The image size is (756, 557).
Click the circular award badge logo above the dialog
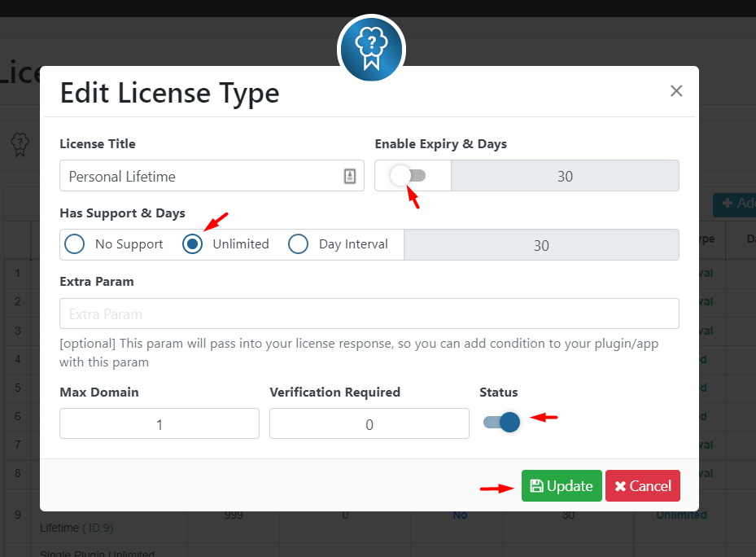click(371, 49)
